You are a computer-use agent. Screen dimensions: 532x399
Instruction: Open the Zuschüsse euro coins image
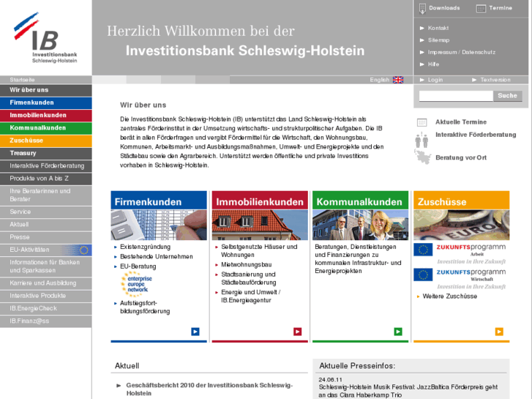coord(462,225)
